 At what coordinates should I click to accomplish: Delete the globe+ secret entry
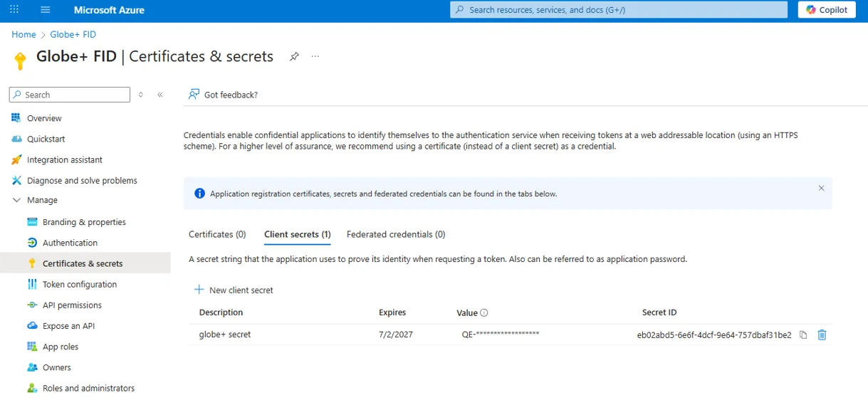822,335
